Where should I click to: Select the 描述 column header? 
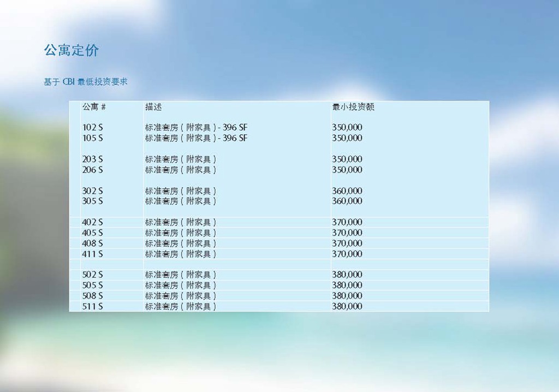pos(153,107)
